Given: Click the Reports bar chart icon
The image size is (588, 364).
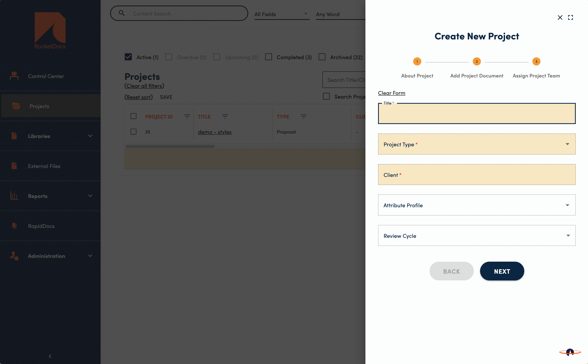Looking at the screenshot, I should point(14,196).
